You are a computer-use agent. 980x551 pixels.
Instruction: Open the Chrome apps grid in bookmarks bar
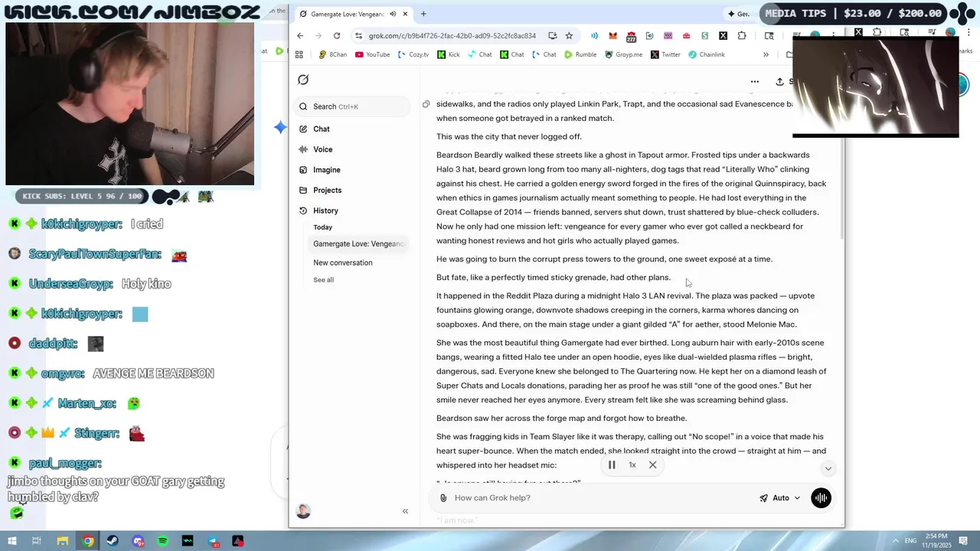299,54
